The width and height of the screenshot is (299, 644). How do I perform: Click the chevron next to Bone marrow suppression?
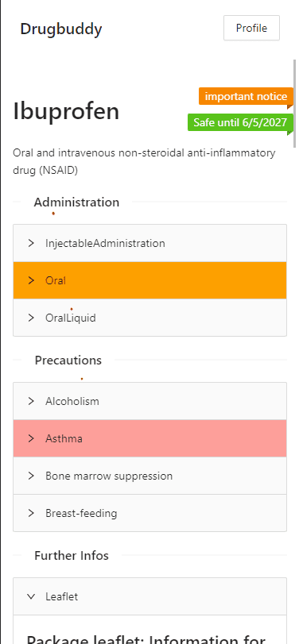(x=31, y=476)
